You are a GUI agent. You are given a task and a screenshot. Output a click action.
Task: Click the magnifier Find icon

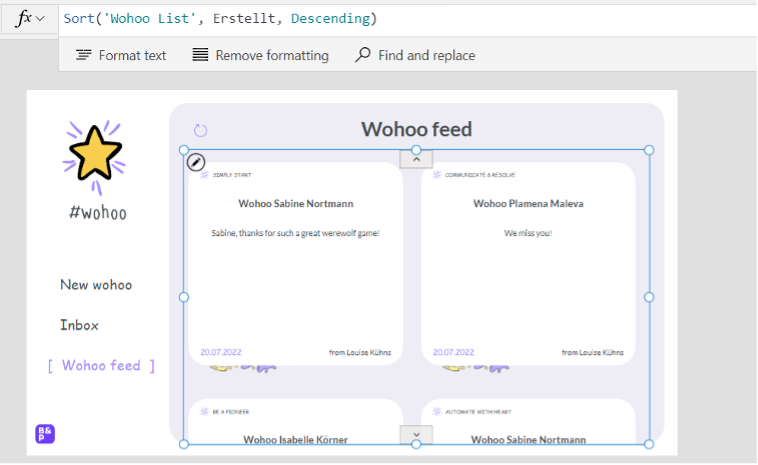click(363, 55)
